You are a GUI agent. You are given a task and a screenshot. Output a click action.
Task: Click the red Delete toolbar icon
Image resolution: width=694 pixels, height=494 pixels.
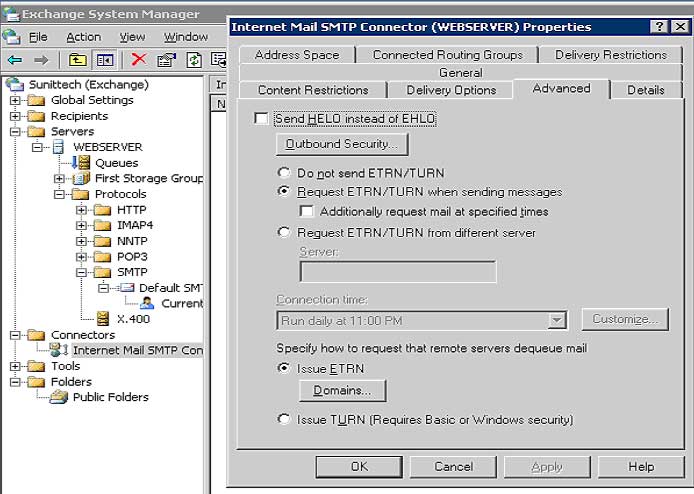[139, 60]
